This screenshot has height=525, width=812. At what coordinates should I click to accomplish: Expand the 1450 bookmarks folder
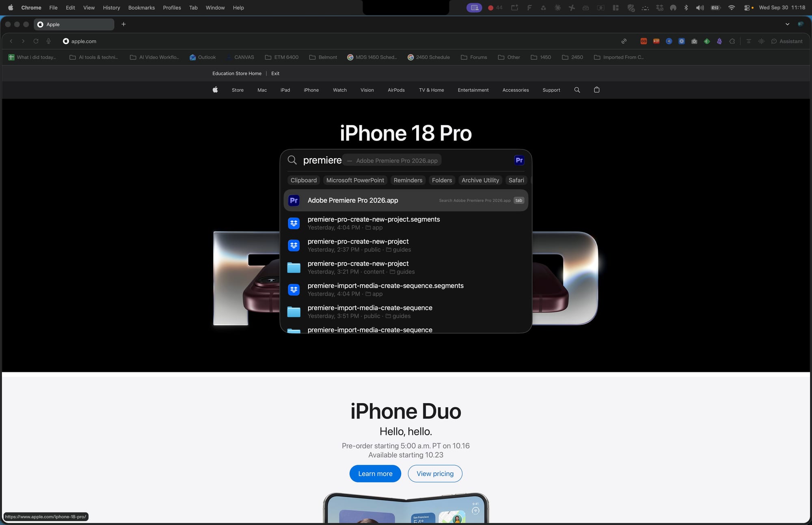541,57
